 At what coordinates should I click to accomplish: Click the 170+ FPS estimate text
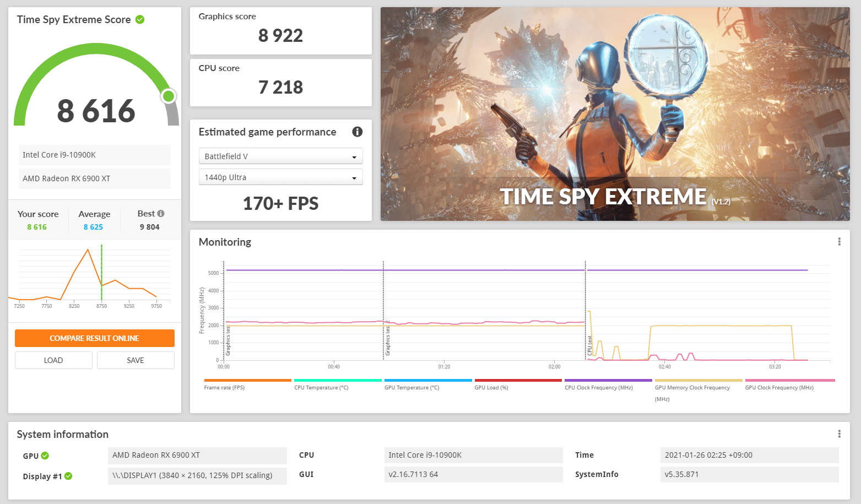point(280,204)
